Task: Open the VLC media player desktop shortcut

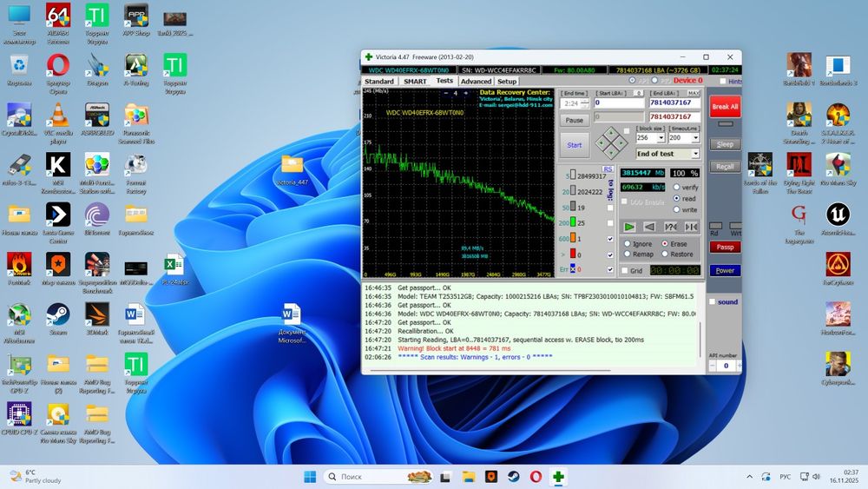Action: click(58, 116)
